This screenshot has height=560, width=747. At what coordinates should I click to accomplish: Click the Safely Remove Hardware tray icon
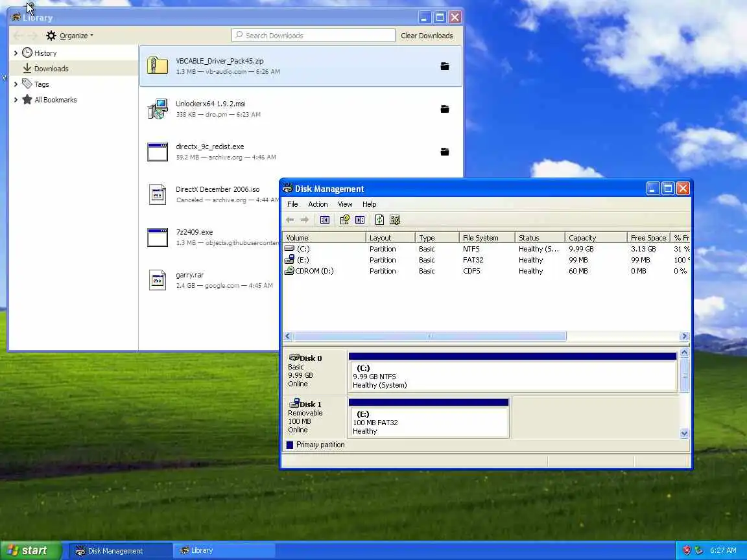698,550
